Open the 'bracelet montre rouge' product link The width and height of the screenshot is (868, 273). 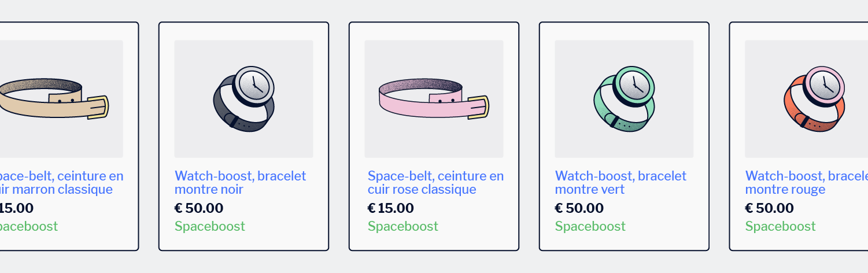click(807, 183)
